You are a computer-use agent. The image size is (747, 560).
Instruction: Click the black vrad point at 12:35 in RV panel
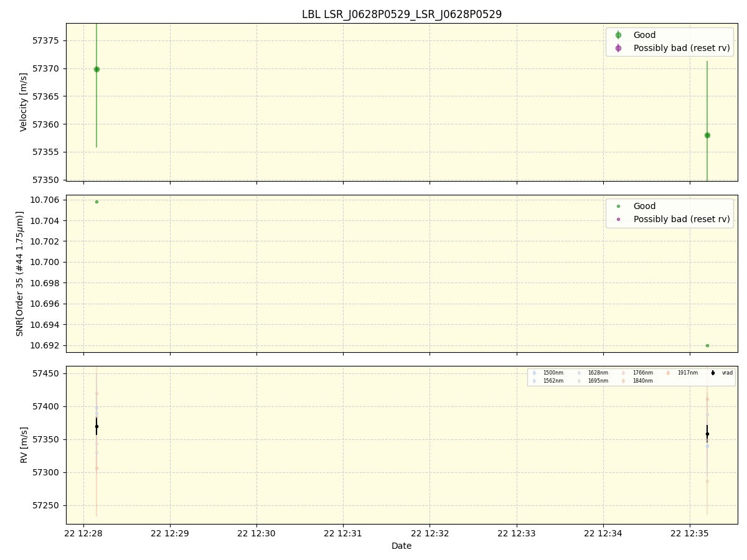coord(707,434)
